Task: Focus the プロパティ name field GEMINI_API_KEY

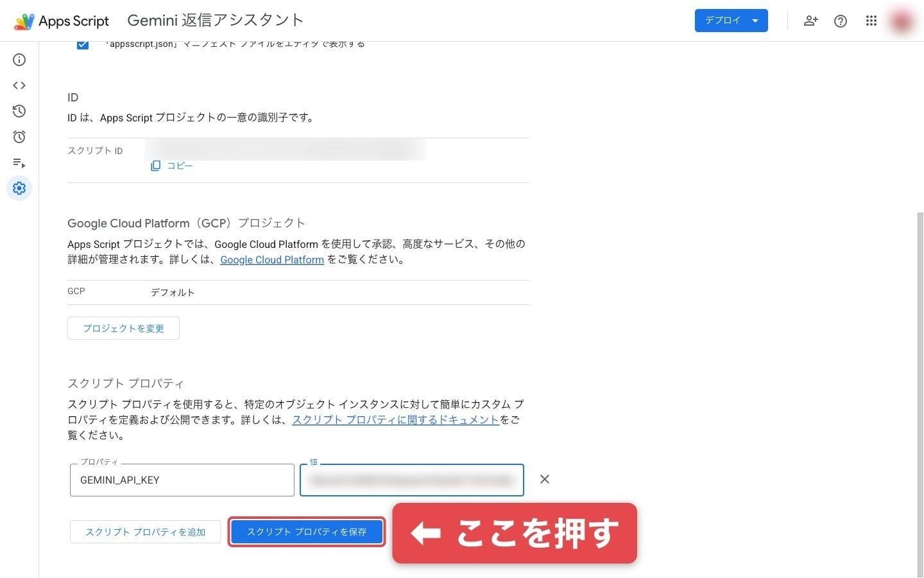Action: click(182, 480)
